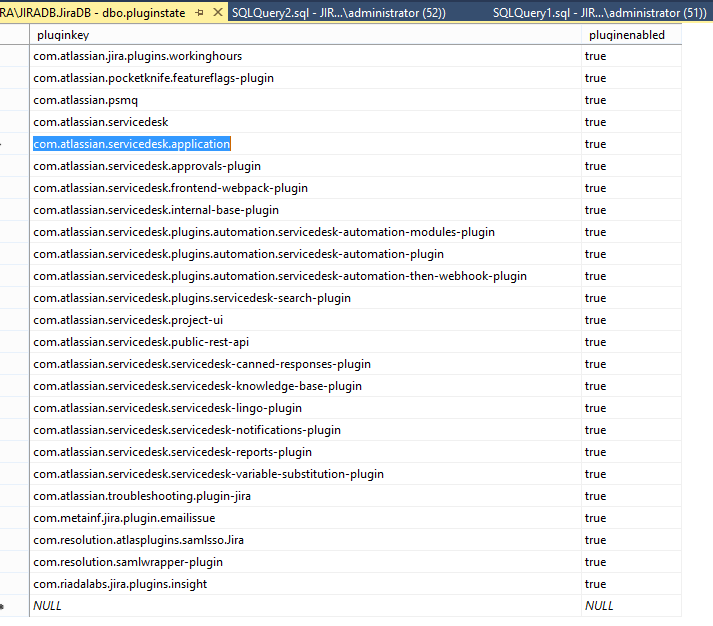This screenshot has height=626, width=713.
Task: Close the dbo.pluginstate tab
Action: point(218,12)
